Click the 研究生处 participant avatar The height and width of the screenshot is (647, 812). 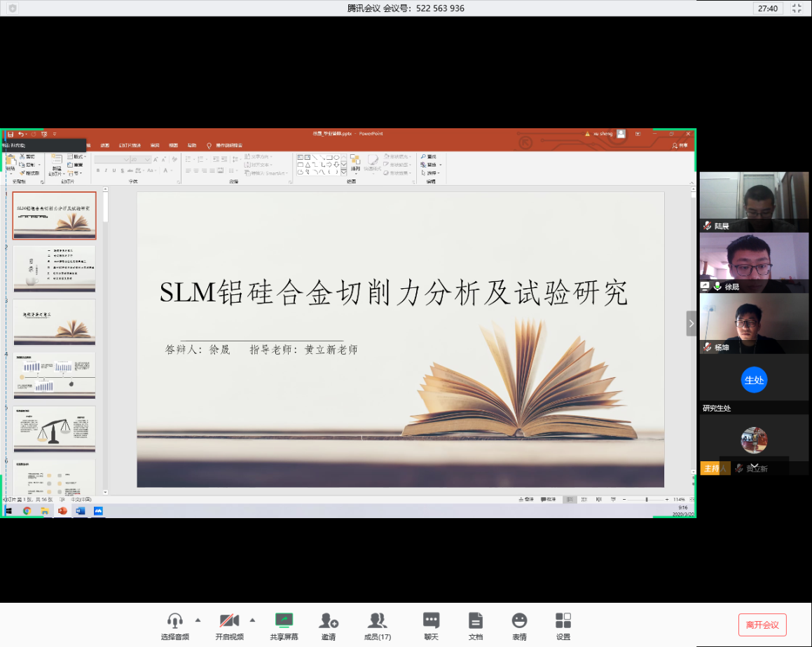coord(754,381)
